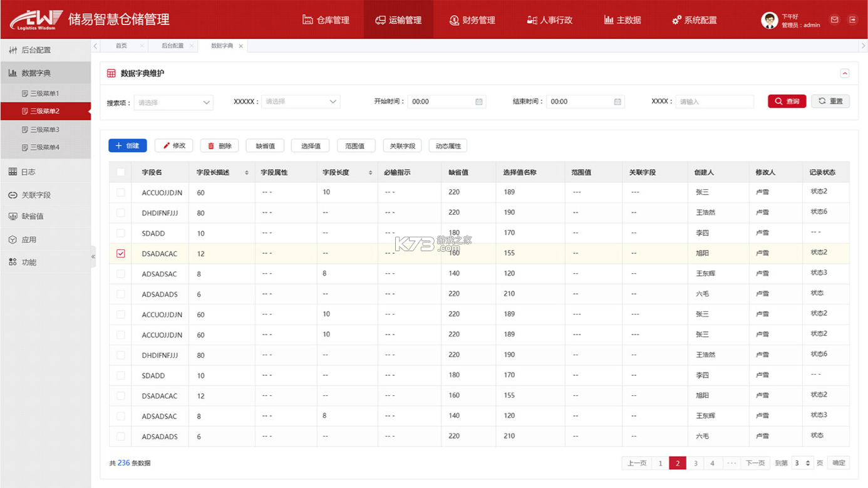Click the 重置 button
Screen dimensions: 868x488
(830, 101)
